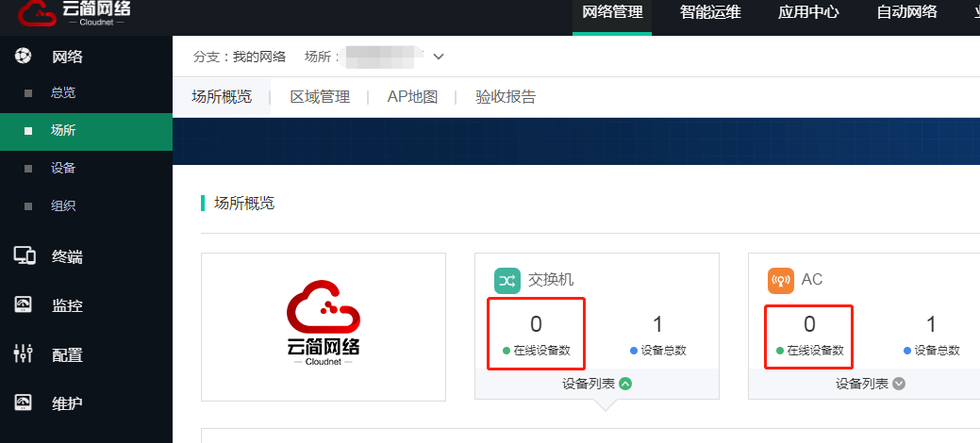Click AC 设备总数 value 1
This screenshot has height=443, width=980.
pos(931,324)
